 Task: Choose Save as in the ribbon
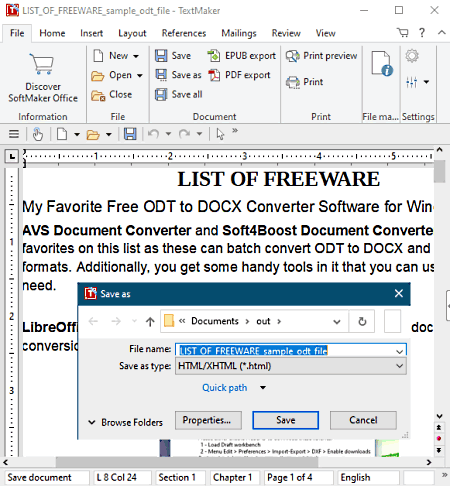[178, 75]
